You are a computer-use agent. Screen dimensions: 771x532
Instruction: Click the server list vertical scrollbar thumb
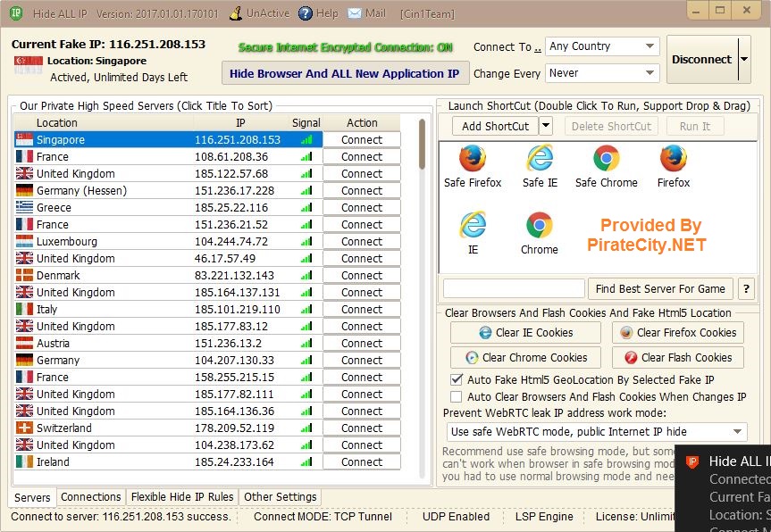point(422,144)
